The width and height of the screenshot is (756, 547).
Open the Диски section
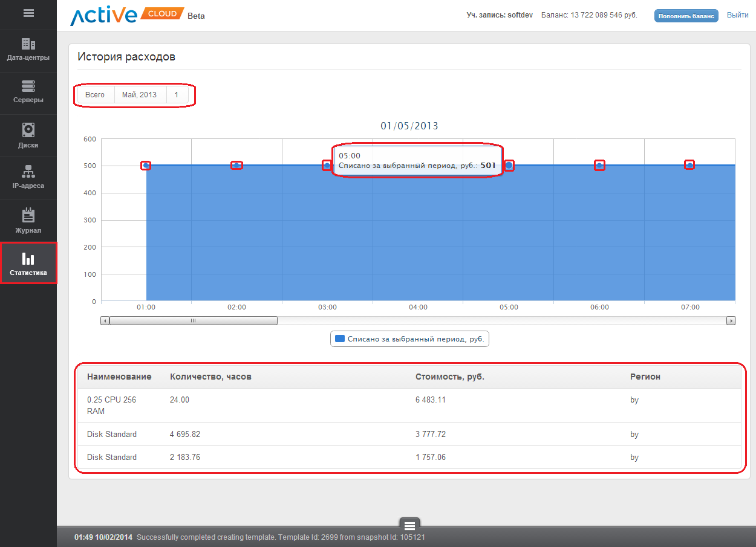pyautogui.click(x=28, y=135)
